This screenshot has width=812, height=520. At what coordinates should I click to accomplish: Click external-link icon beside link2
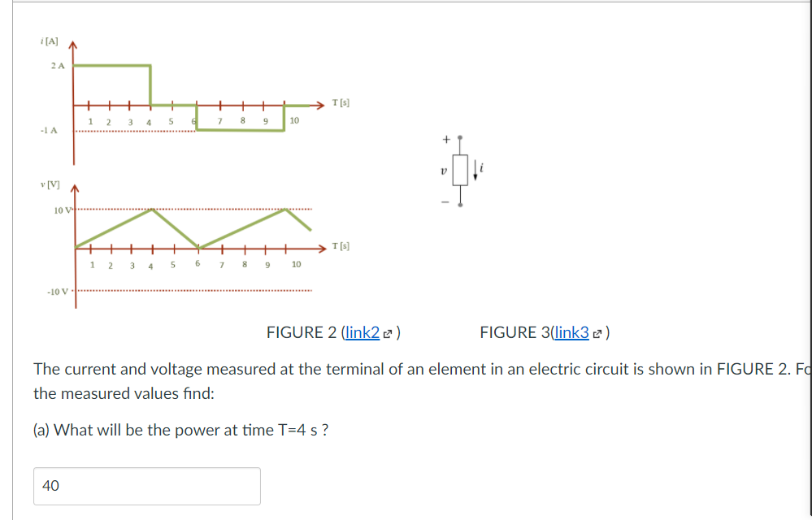tap(389, 334)
